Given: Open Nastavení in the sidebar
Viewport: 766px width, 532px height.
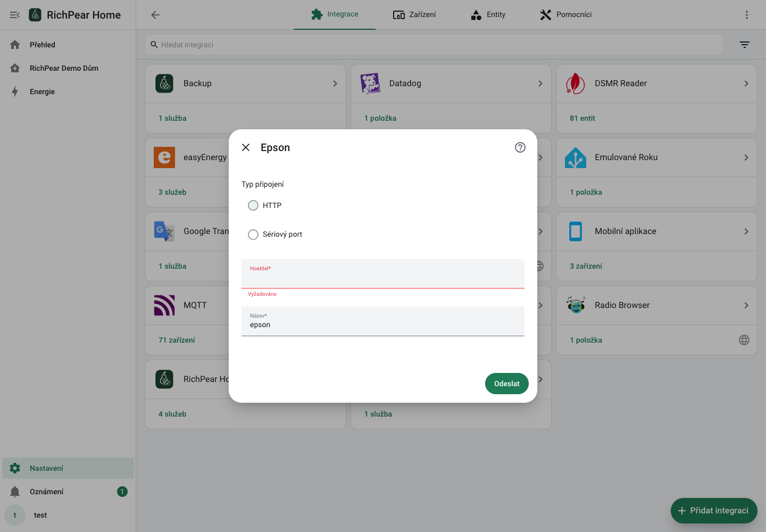Looking at the screenshot, I should [x=68, y=468].
